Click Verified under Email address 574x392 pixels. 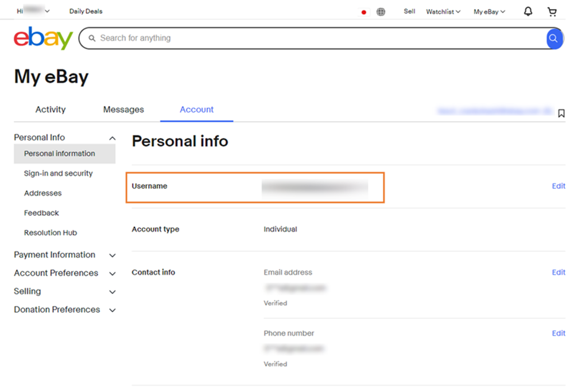click(276, 303)
